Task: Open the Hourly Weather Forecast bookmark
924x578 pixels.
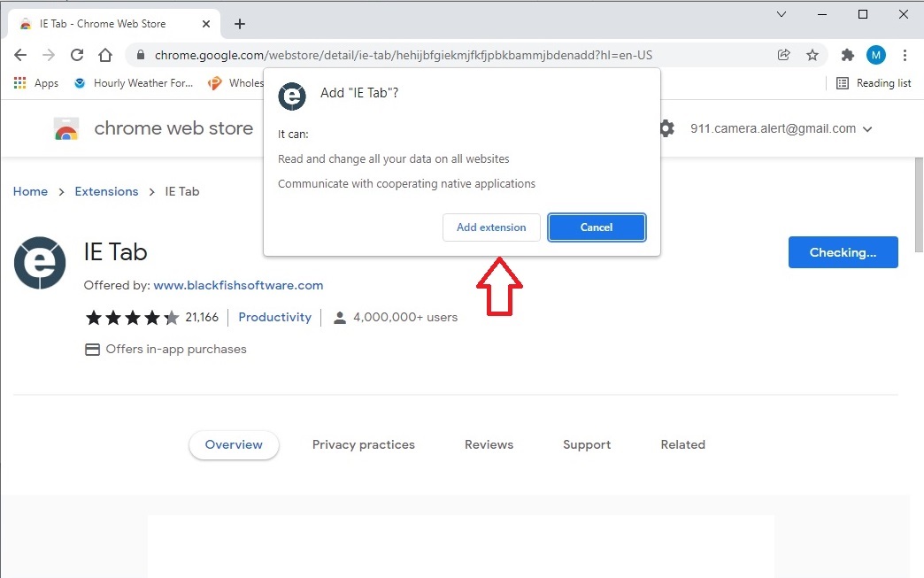Action: [x=134, y=83]
